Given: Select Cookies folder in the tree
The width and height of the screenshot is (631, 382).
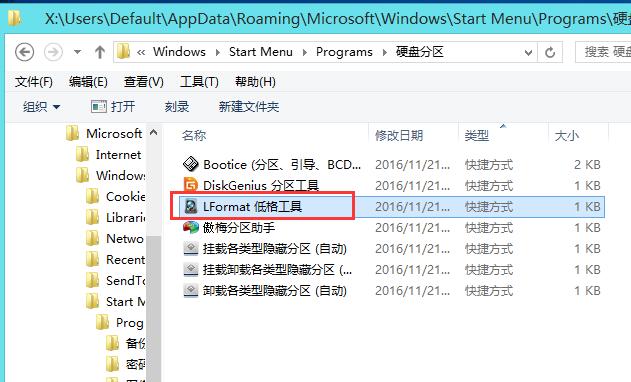Looking at the screenshot, I should [x=125, y=196].
